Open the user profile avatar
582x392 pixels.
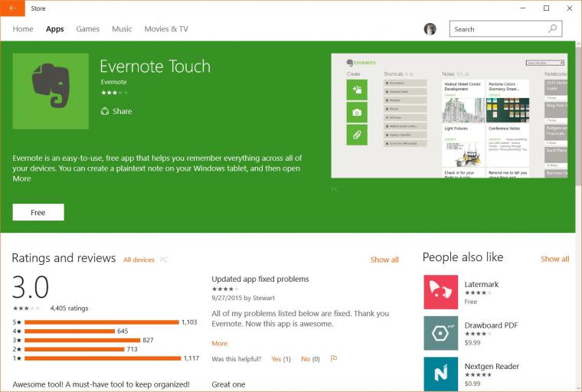pyautogui.click(x=430, y=29)
